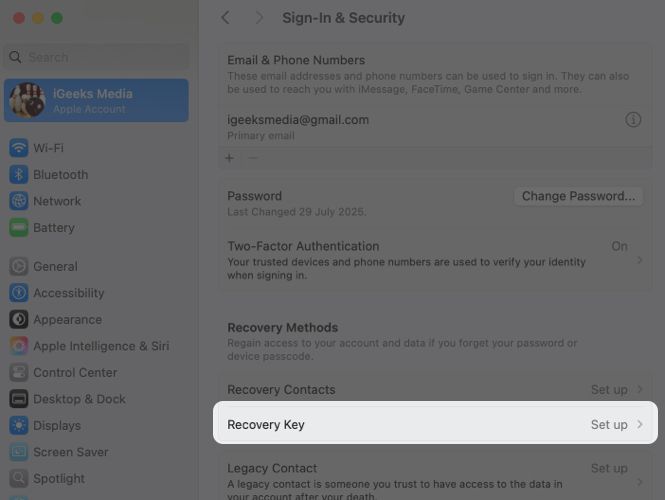The width and height of the screenshot is (665, 500).
Task: Click the green zoom window button
Action: tap(57, 18)
